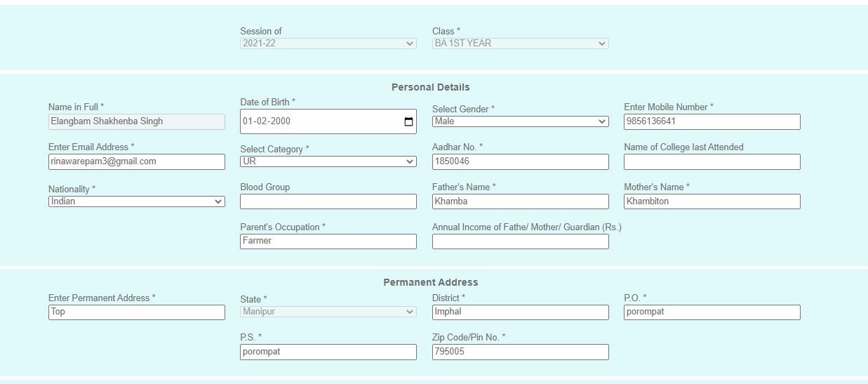This screenshot has width=868, height=384.
Task: Focus the Enter Email Address field
Action: [137, 161]
